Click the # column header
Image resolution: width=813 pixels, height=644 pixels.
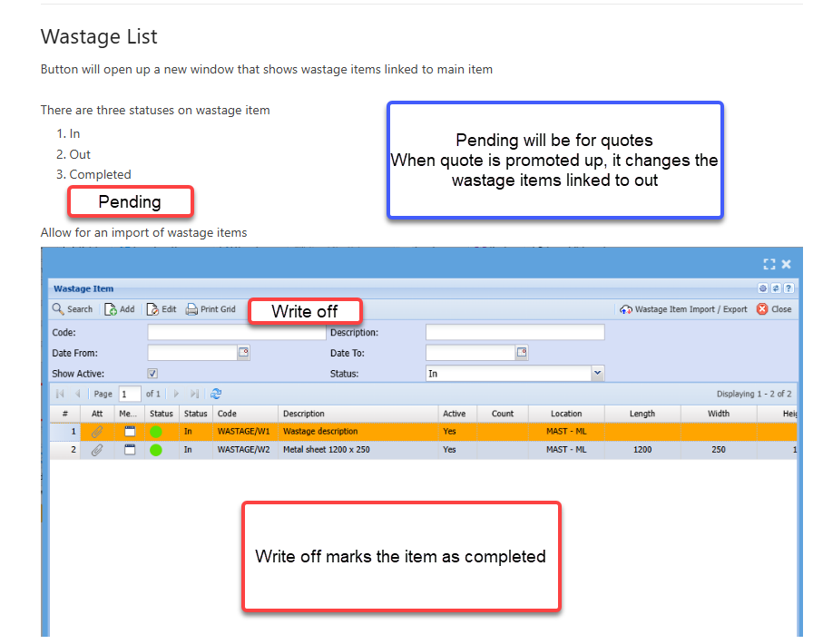pyautogui.click(x=64, y=414)
